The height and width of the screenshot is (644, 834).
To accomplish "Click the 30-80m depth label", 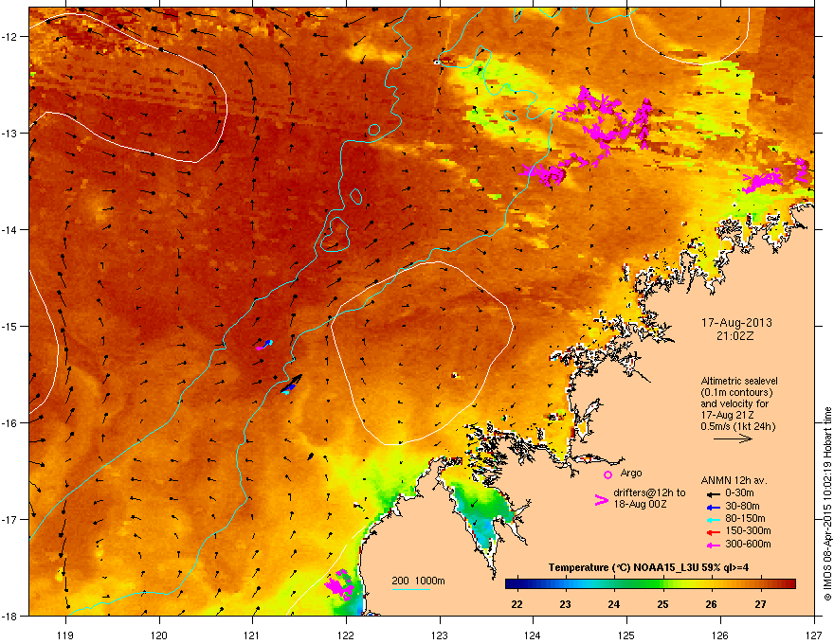I will tap(742, 507).
